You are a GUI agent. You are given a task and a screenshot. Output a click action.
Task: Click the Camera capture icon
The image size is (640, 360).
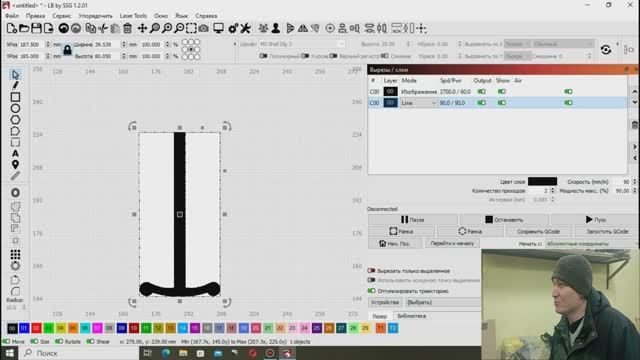point(203,28)
